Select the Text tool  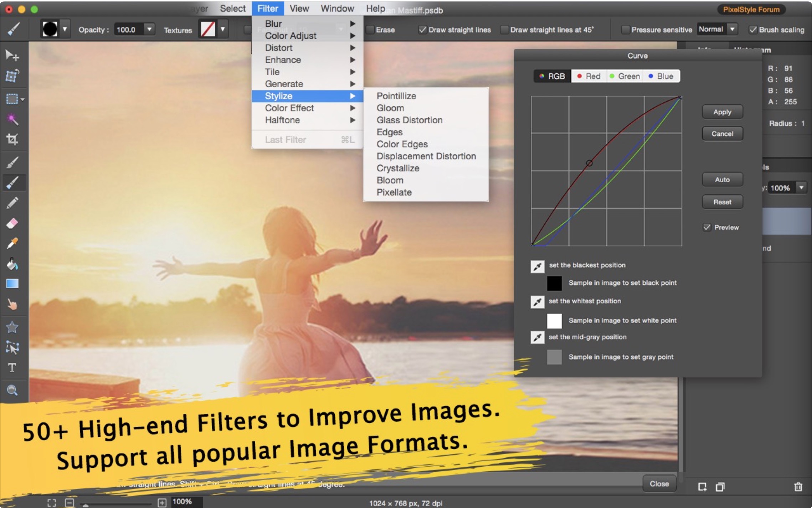(x=12, y=367)
